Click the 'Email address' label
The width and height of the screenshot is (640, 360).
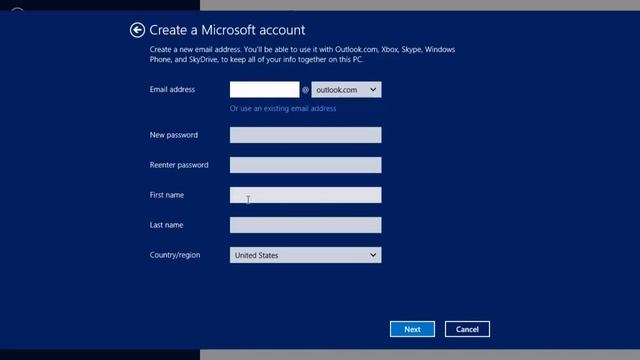[x=172, y=89]
